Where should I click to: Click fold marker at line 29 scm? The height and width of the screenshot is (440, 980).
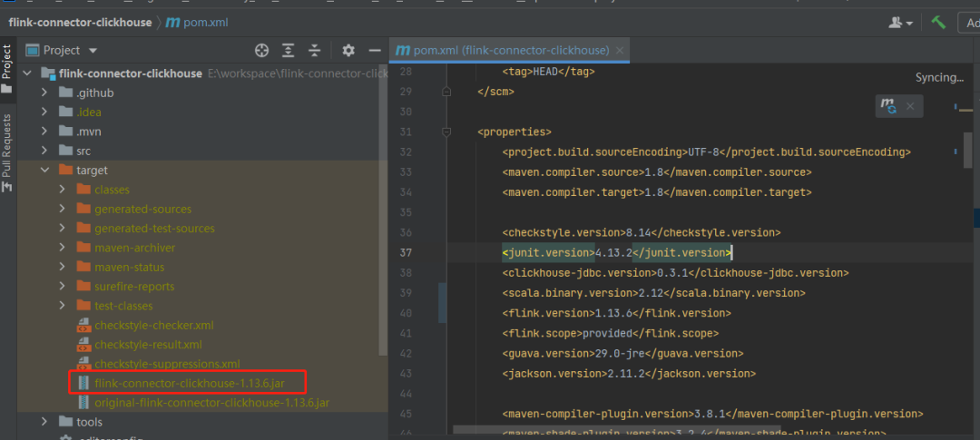[x=446, y=92]
